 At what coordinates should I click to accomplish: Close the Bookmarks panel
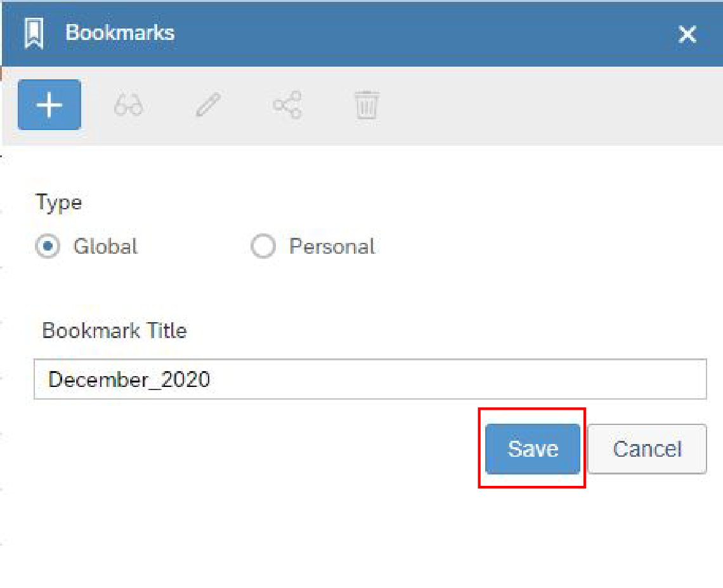pos(687,34)
